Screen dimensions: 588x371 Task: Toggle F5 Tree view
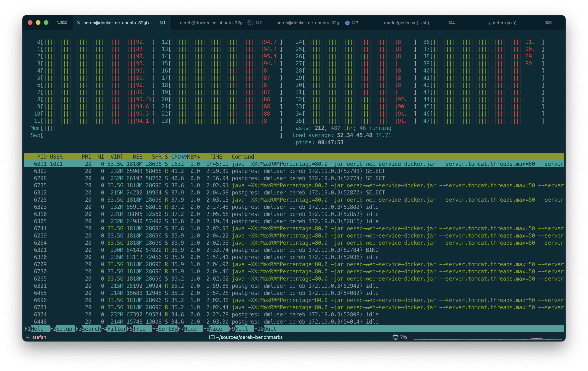[139, 329]
